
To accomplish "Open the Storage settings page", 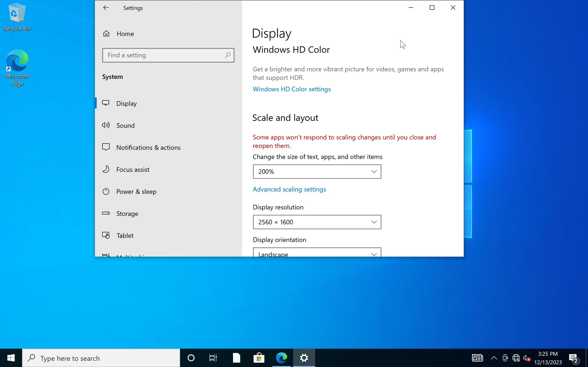I will [127, 214].
